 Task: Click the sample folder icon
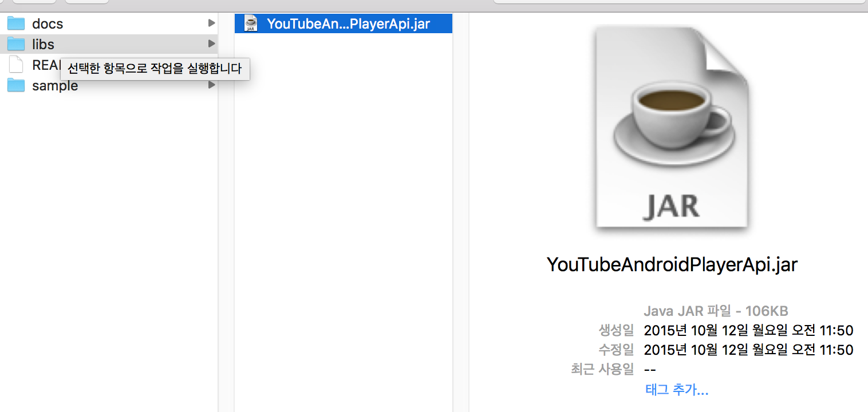[x=16, y=85]
